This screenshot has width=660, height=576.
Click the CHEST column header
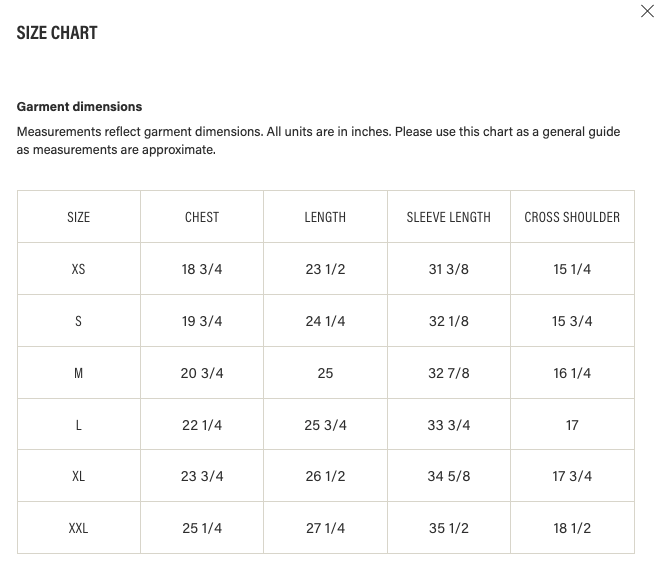(x=202, y=217)
